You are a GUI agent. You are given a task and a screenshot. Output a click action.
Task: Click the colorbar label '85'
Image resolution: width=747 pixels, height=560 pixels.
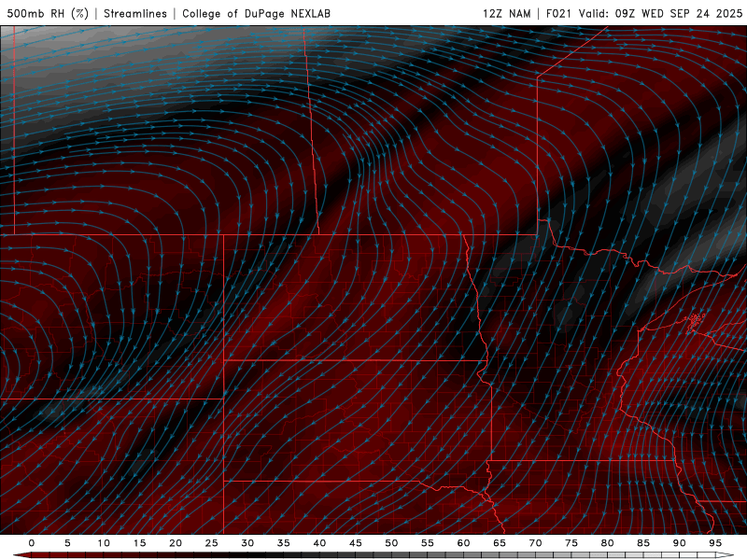click(643, 543)
